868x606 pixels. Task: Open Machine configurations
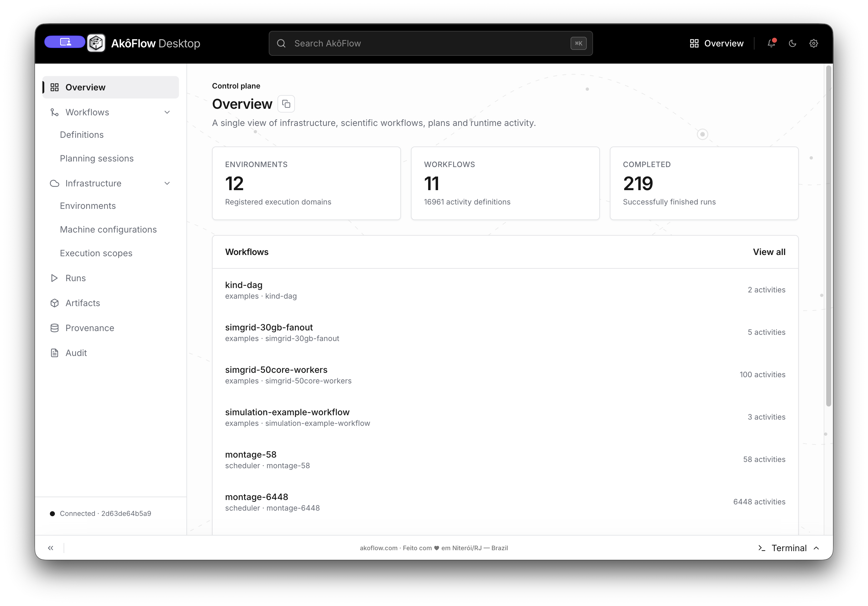tap(108, 229)
